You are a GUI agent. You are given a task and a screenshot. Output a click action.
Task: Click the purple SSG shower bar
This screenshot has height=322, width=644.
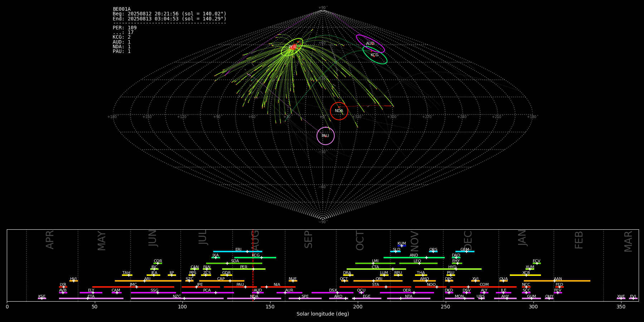point(153,293)
